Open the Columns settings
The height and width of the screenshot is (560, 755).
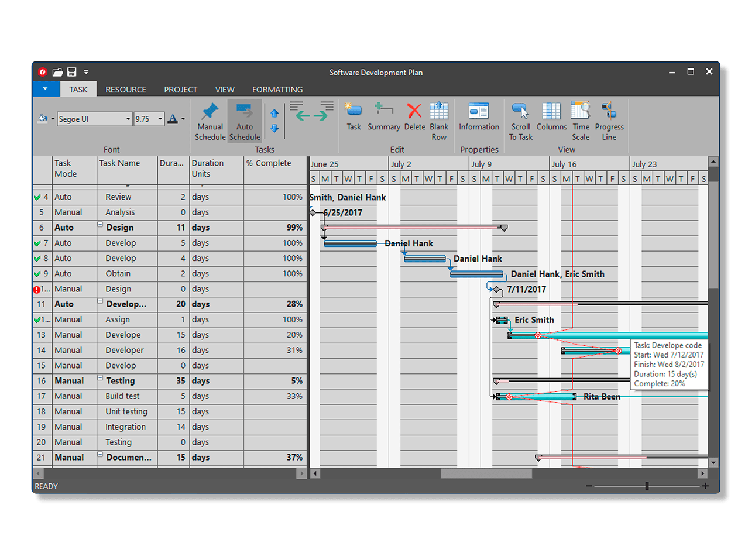coord(551,120)
